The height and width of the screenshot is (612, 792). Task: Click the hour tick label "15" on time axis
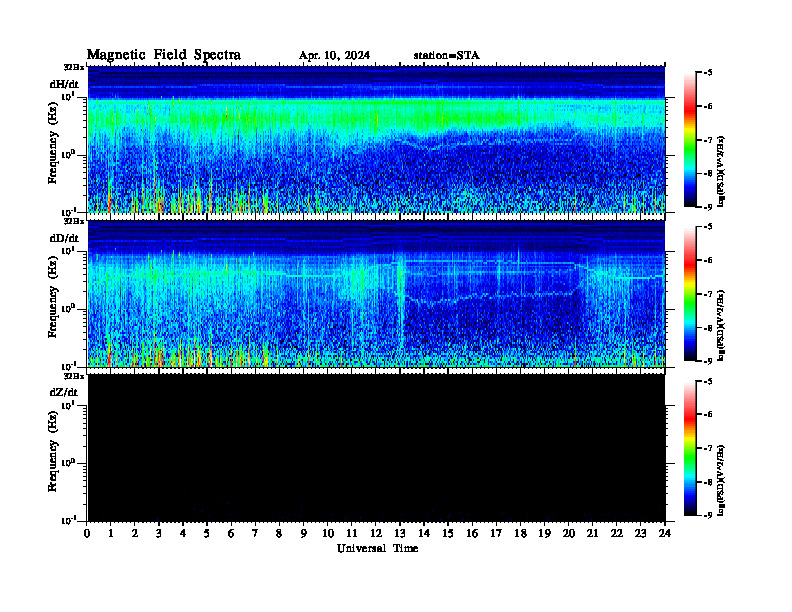click(x=448, y=534)
